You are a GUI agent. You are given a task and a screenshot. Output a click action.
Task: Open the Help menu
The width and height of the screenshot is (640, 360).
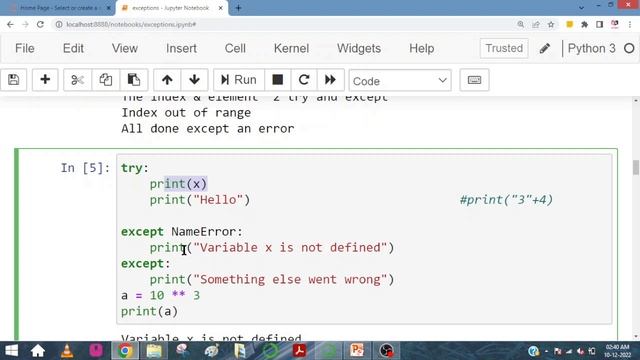422,48
